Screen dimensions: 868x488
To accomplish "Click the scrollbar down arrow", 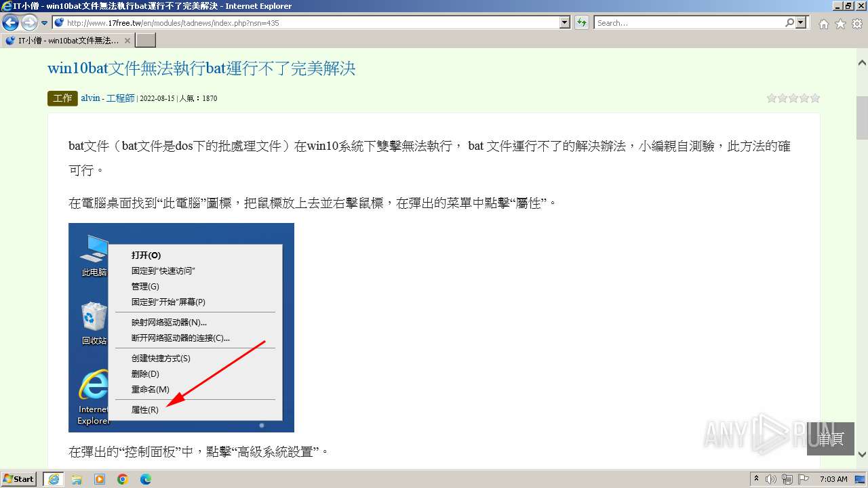I will [862, 455].
